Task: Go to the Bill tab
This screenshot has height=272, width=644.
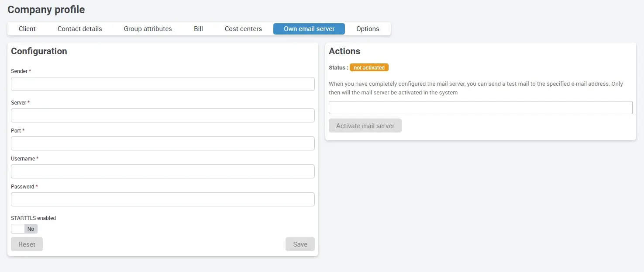Action: (198, 29)
